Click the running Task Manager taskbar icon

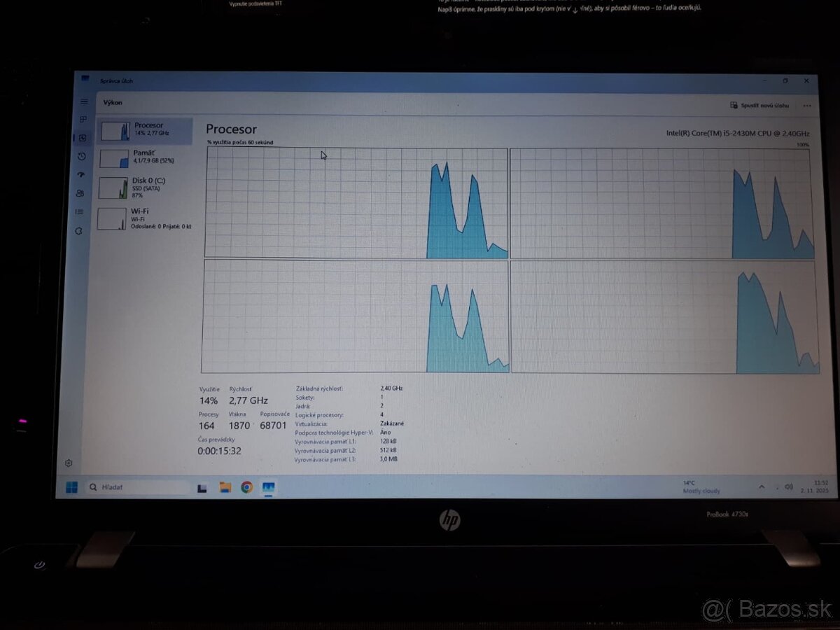268,486
